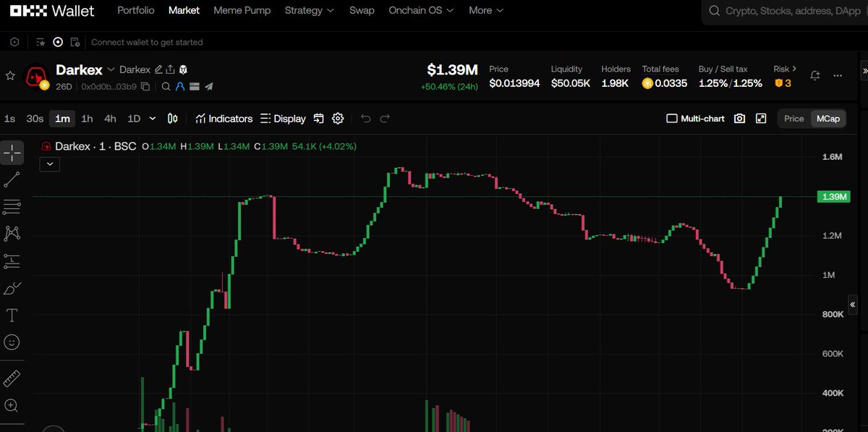
Task: Open chart settings gear icon
Action: 338,119
